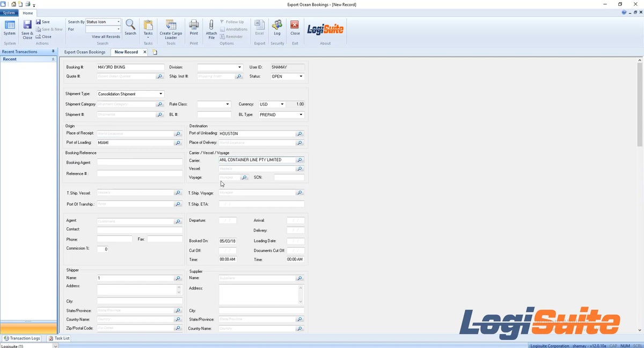The height and width of the screenshot is (348, 644).
Task: Click the LogiSuite About logo
Action: pos(325,28)
